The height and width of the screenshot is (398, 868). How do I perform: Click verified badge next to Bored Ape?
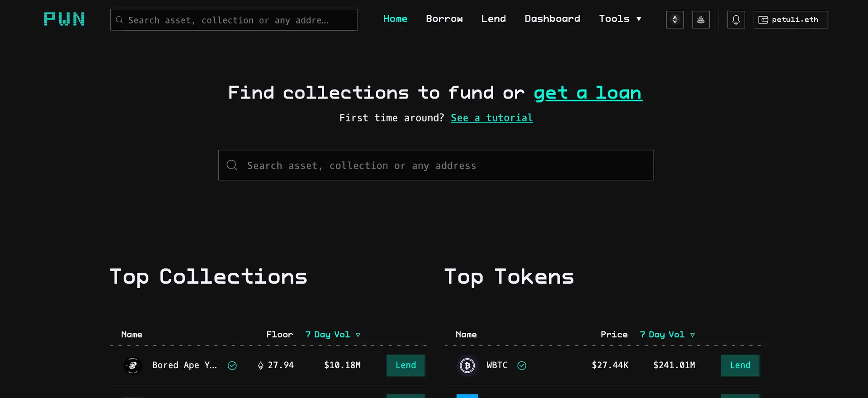coord(232,365)
